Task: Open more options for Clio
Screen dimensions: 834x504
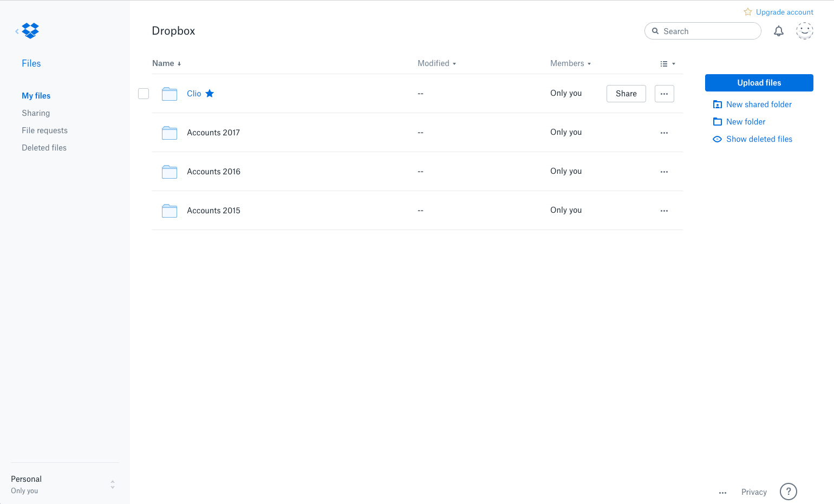Action: 664,94
